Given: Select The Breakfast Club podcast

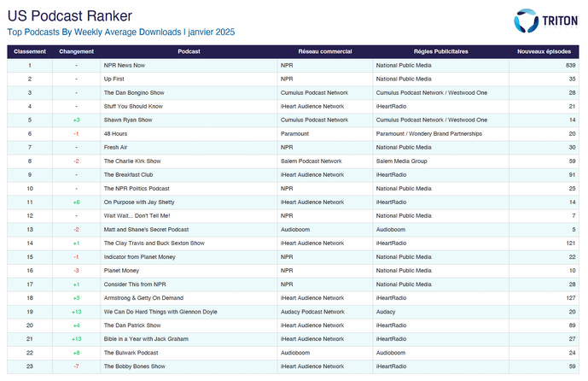Looking at the screenshot, I should (x=129, y=174).
